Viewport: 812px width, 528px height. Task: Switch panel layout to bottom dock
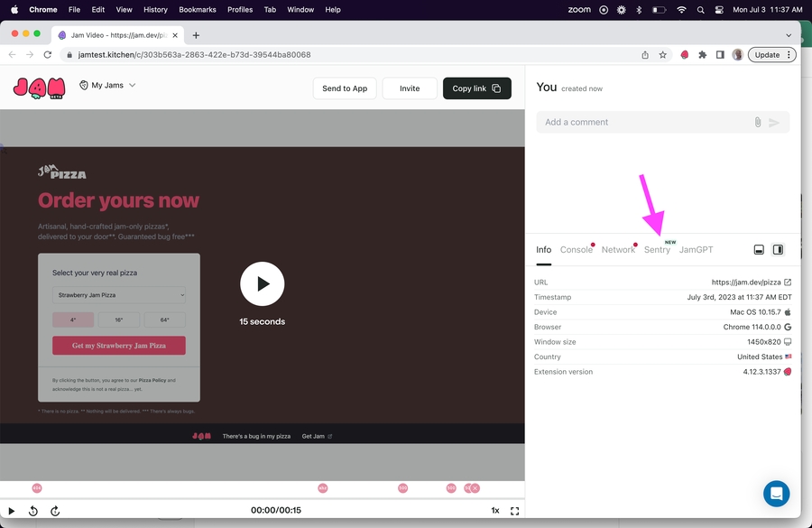759,250
